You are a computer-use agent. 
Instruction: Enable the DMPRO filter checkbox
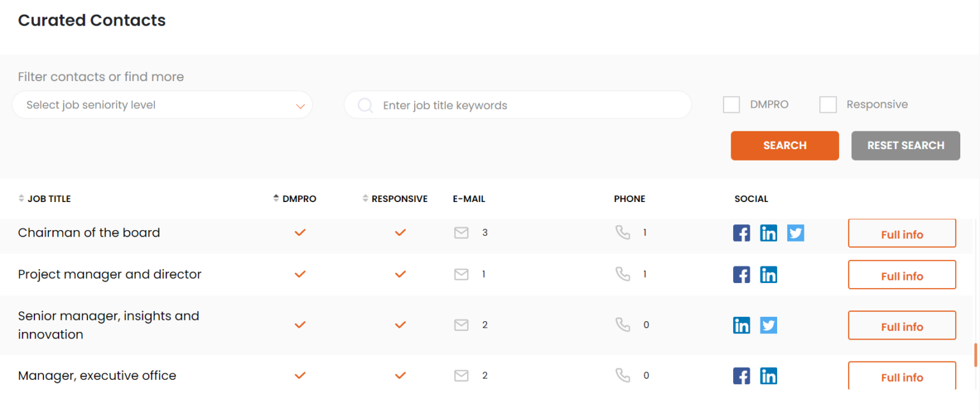point(731,105)
